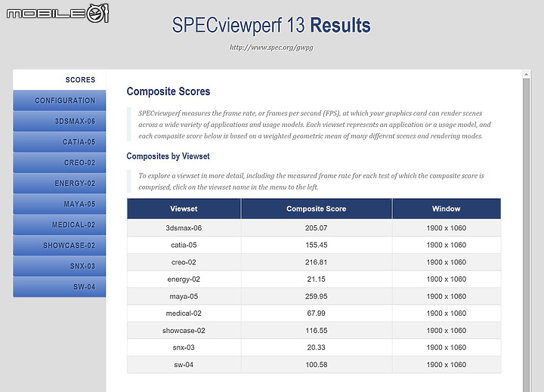View the SW-04 tab
The height and width of the screenshot is (392, 544).
pos(60,287)
